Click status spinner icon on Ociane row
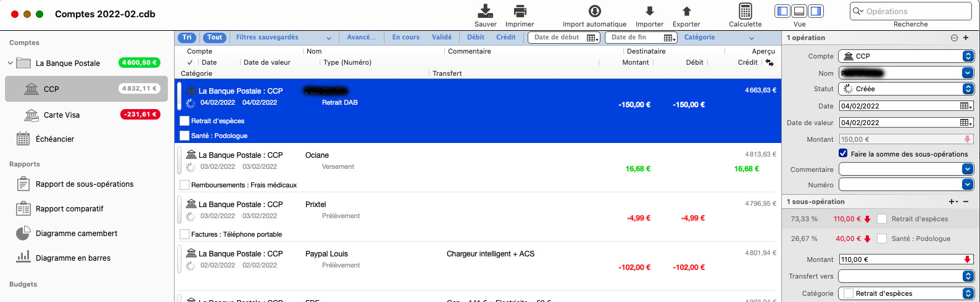 [191, 166]
